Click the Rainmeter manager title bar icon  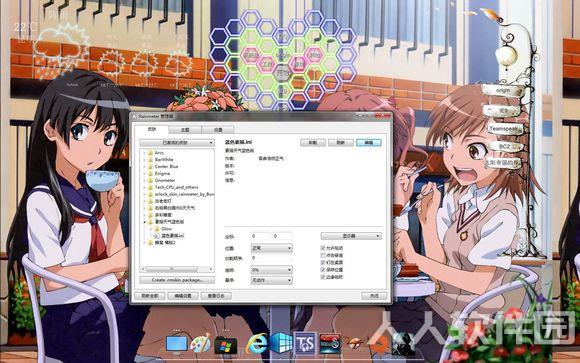[x=135, y=116]
